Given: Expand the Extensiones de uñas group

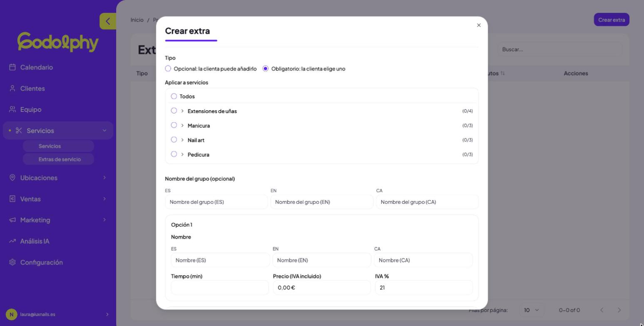Looking at the screenshot, I should [x=182, y=111].
